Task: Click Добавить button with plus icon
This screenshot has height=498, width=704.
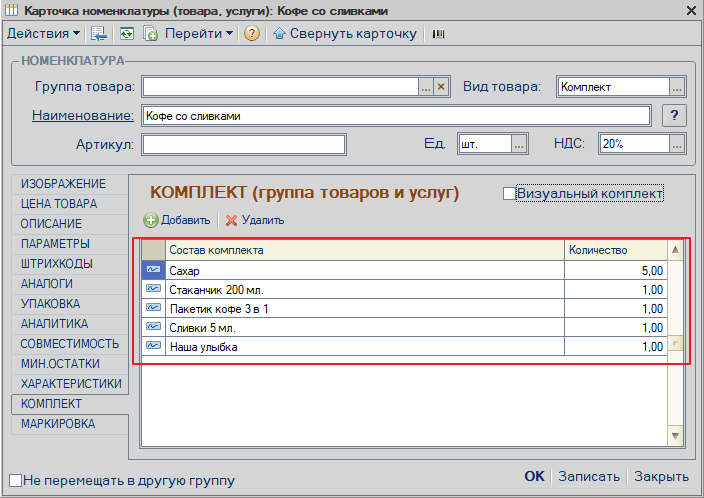Action: 177,220
